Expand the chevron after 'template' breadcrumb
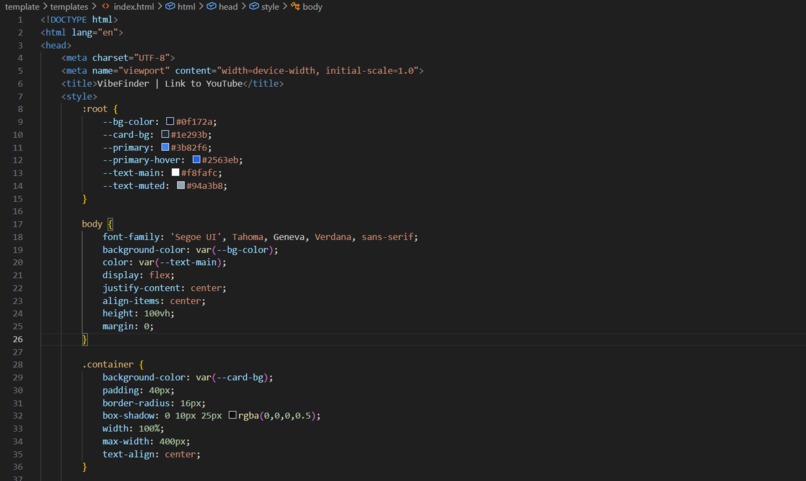The height and width of the screenshot is (481, 806). tap(45, 7)
